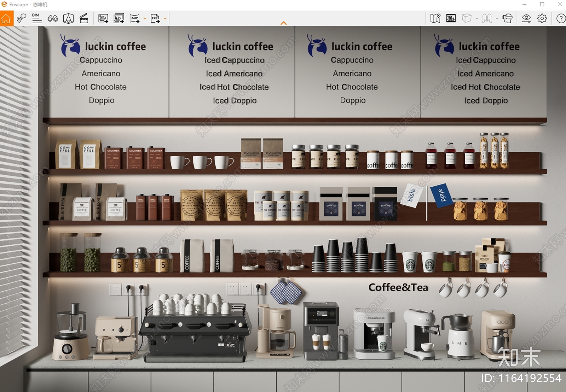Take a screenshot render export
566x392 pixels.
103,18
